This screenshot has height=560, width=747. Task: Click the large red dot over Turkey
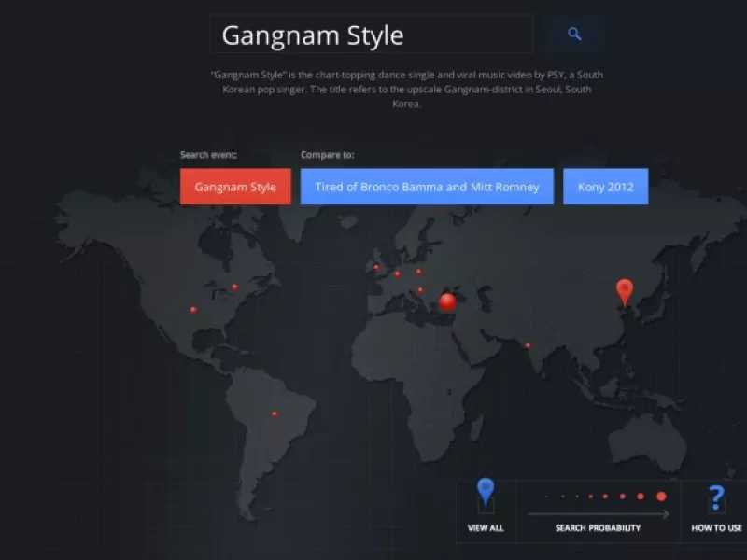[x=447, y=301]
